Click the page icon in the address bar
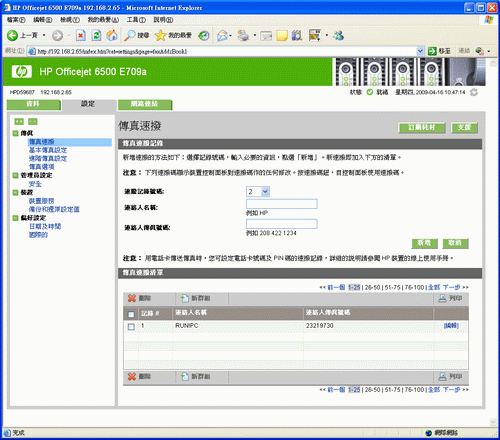The width and height of the screenshot is (500, 440). coord(32,51)
